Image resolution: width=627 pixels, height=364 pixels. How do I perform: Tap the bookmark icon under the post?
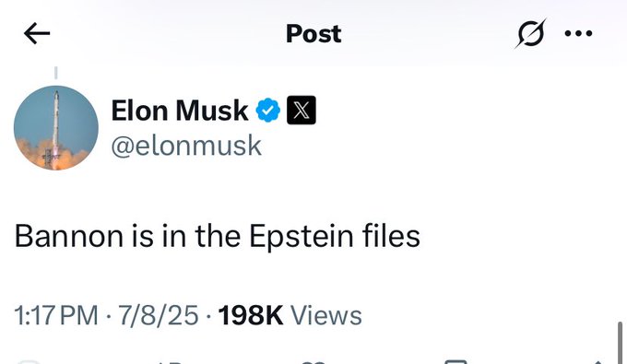(x=455, y=361)
